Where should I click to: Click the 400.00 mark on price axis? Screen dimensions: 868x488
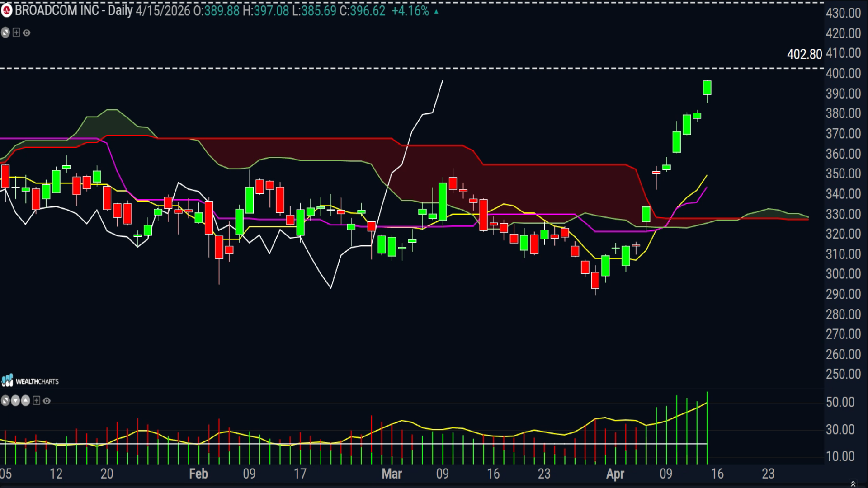[843, 73]
